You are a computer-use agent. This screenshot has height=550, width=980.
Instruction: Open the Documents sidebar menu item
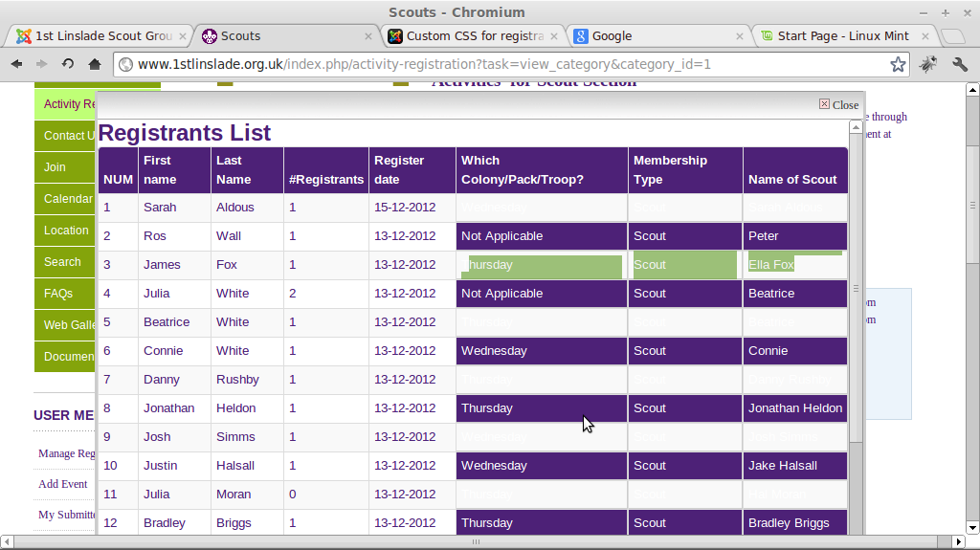tap(65, 357)
